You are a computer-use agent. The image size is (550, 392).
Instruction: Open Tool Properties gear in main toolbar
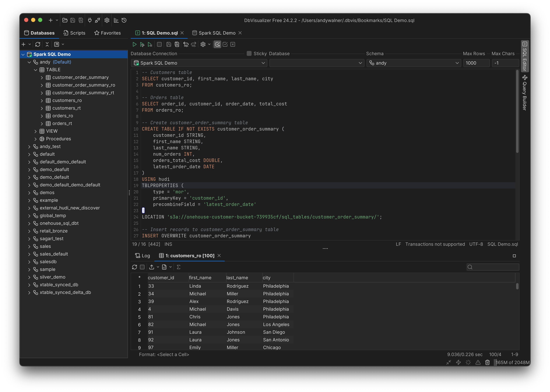[107, 20]
